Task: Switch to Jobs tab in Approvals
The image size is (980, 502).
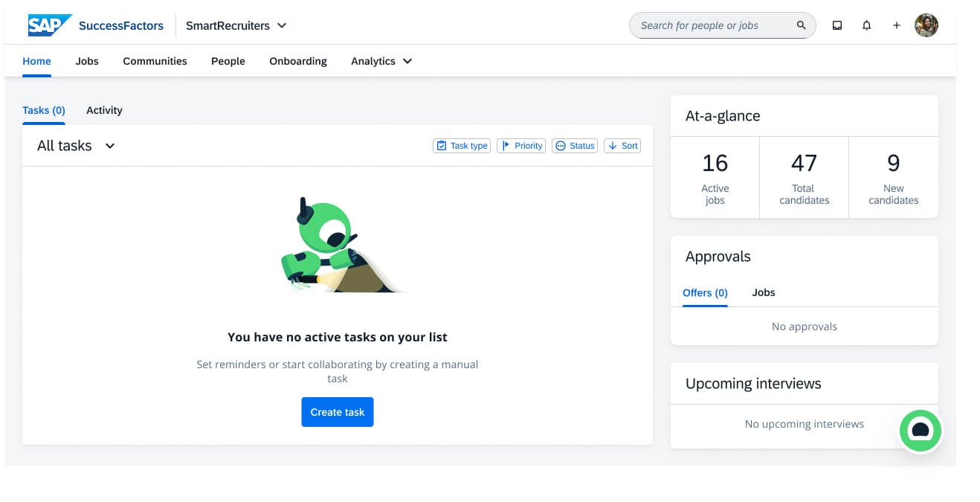Action: click(x=764, y=292)
